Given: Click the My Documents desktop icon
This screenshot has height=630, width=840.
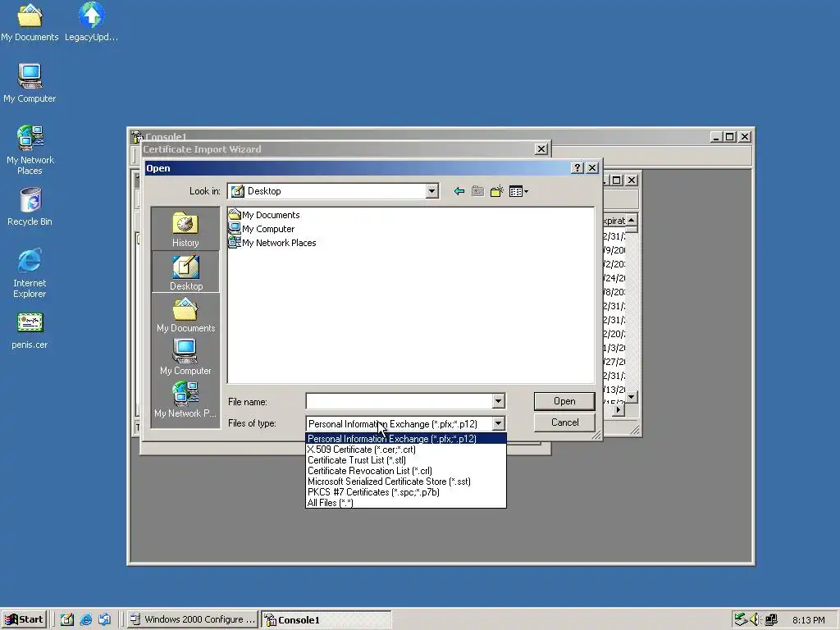Looking at the screenshot, I should point(30,22).
